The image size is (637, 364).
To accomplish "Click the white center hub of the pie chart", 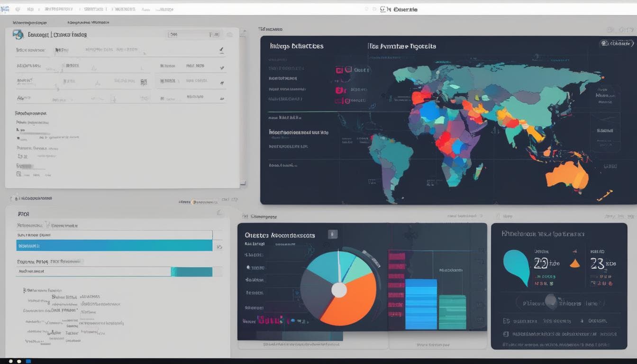I will point(339,290).
